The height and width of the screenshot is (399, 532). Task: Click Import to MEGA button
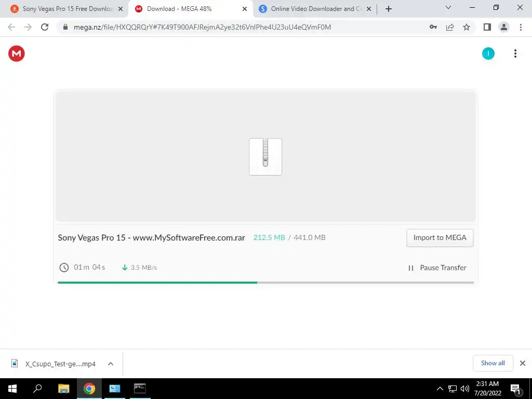(440, 238)
